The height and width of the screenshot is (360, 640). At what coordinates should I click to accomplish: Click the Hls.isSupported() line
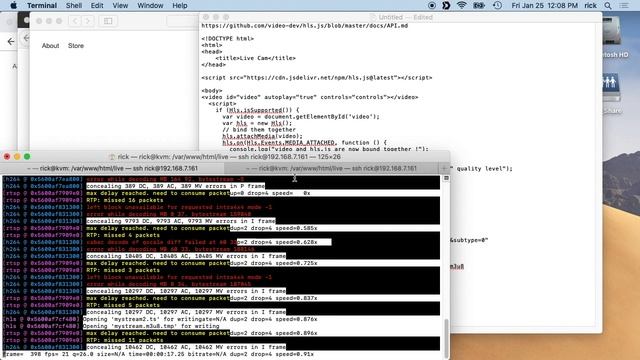(x=257, y=110)
